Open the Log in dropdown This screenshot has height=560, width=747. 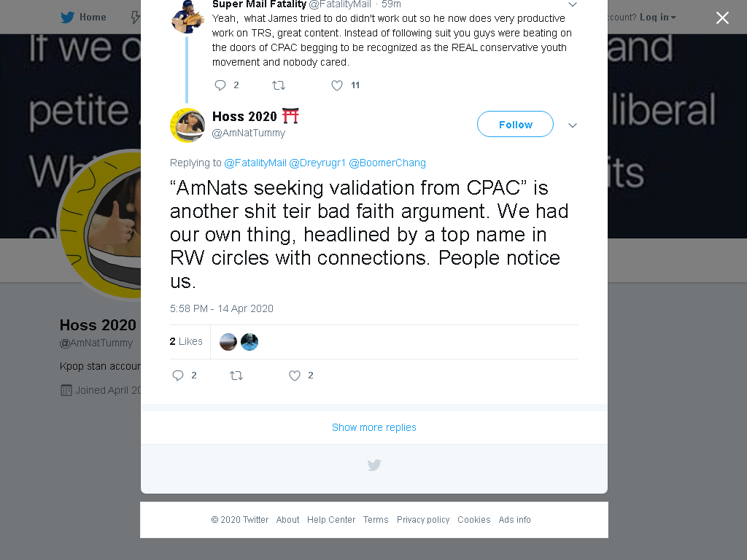[658, 17]
